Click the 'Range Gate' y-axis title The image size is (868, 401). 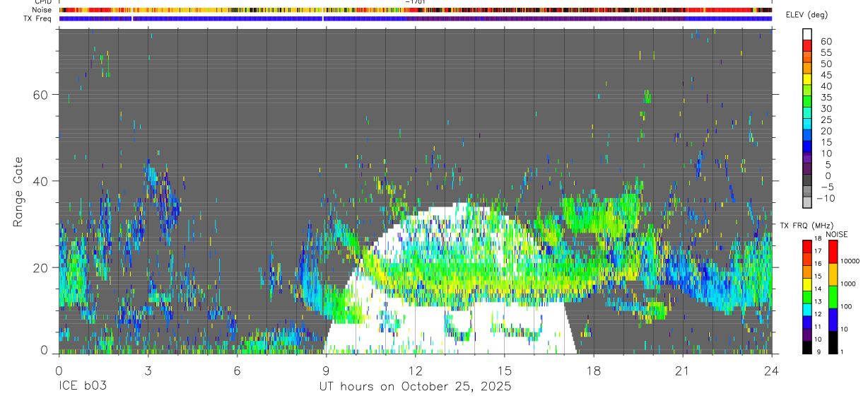coord(18,192)
